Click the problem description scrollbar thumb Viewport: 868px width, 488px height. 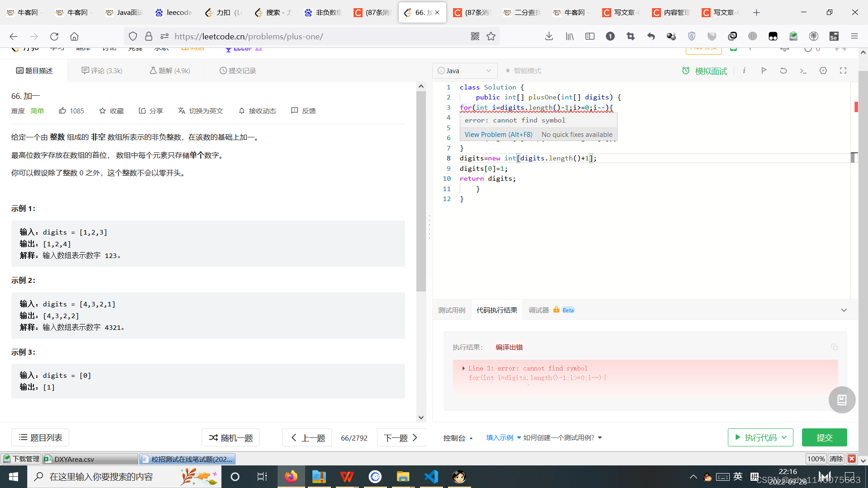coord(421,191)
